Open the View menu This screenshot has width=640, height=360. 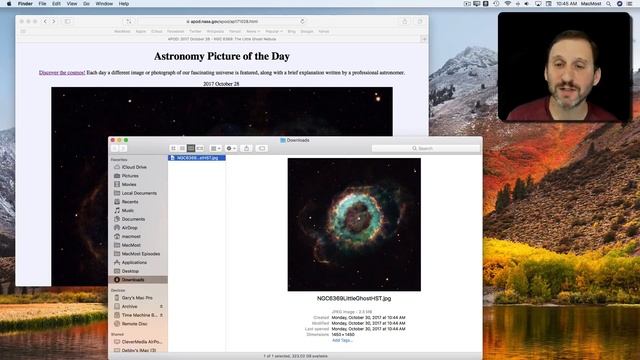pos(72,4)
